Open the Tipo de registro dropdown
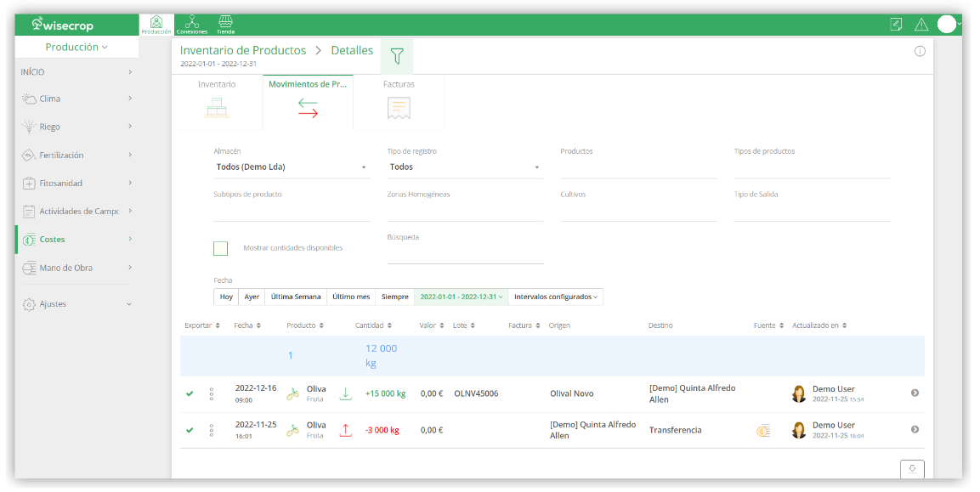Screen dimensions: 980x492 pyautogui.click(x=464, y=167)
